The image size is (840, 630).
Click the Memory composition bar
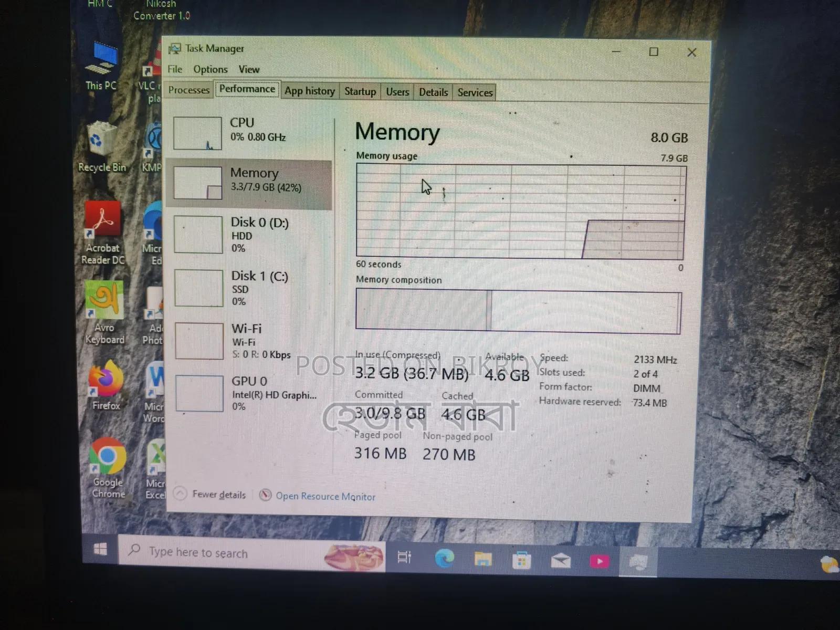519,312
